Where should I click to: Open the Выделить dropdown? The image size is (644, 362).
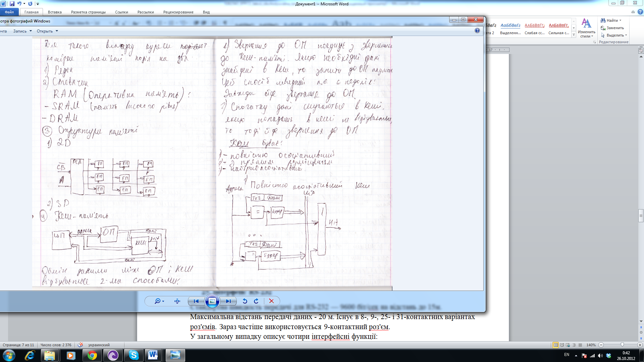(x=613, y=35)
